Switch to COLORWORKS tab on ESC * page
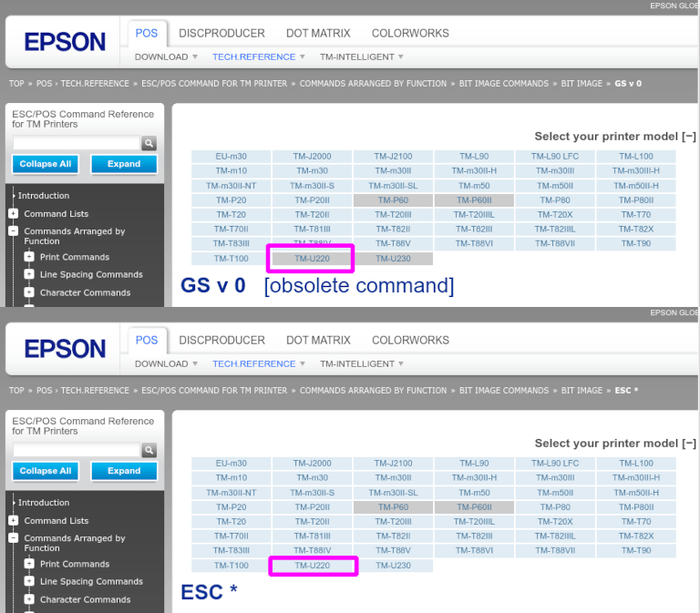This screenshot has width=700, height=613. (x=410, y=341)
